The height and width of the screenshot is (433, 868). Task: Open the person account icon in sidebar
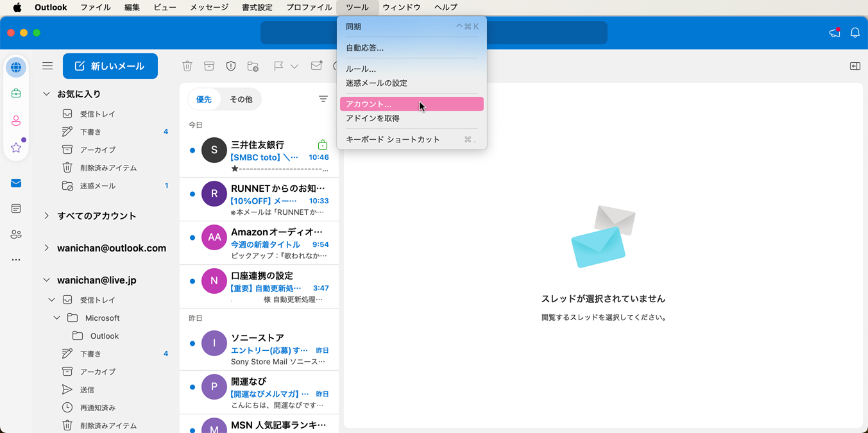coord(16,121)
